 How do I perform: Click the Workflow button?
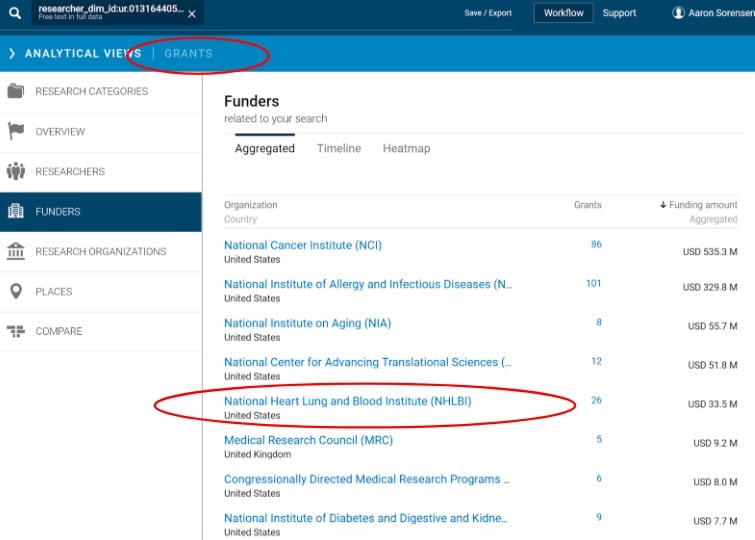coord(563,13)
